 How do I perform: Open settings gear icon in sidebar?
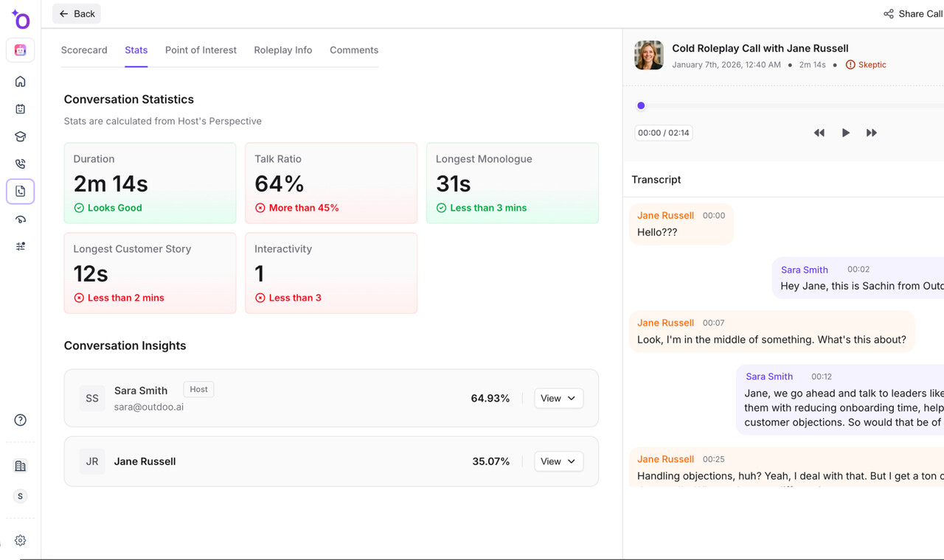click(x=21, y=540)
